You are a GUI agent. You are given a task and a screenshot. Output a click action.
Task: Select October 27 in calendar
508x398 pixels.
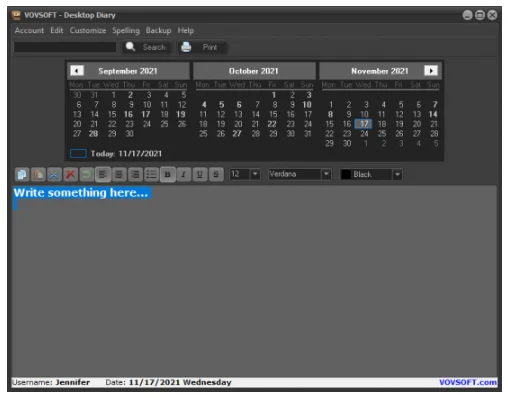tap(237, 134)
